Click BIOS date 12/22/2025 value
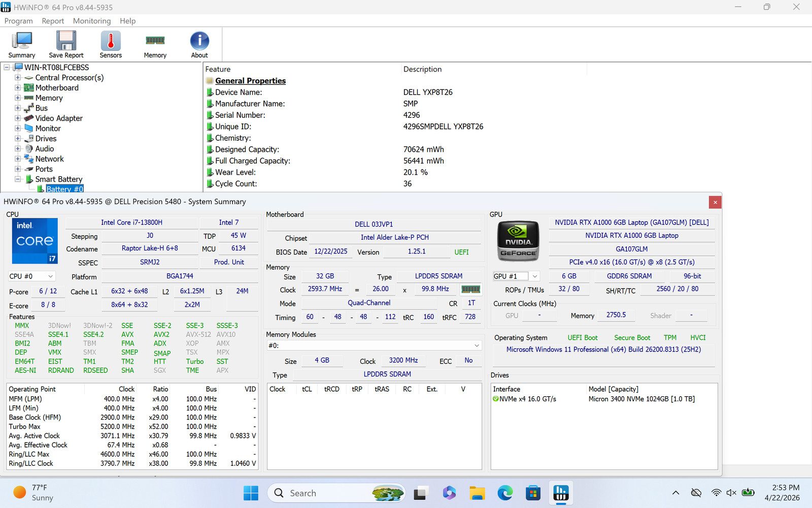The height and width of the screenshot is (508, 812). (x=331, y=251)
